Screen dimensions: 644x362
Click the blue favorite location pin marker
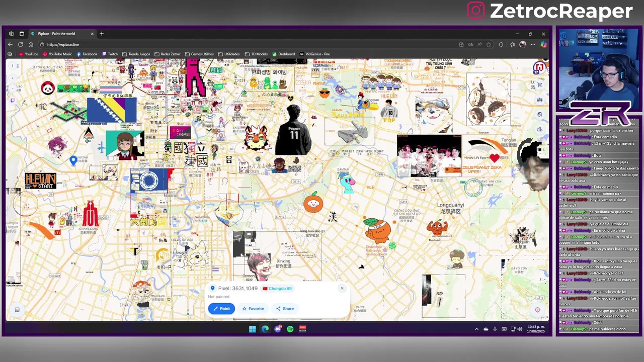coord(73,160)
